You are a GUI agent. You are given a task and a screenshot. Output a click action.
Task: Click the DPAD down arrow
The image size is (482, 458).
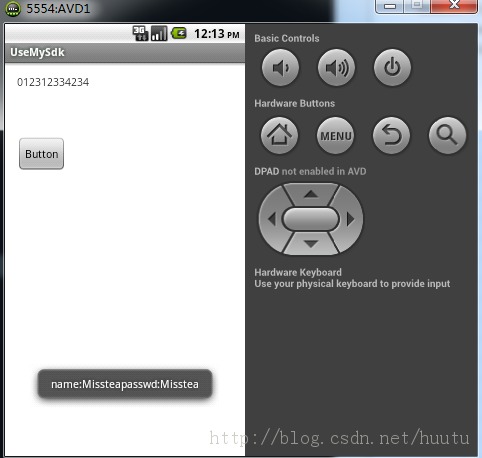pyautogui.click(x=311, y=244)
